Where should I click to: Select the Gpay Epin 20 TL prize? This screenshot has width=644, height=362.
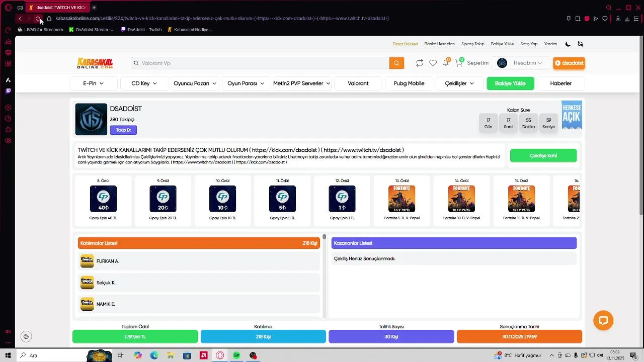tap(163, 200)
